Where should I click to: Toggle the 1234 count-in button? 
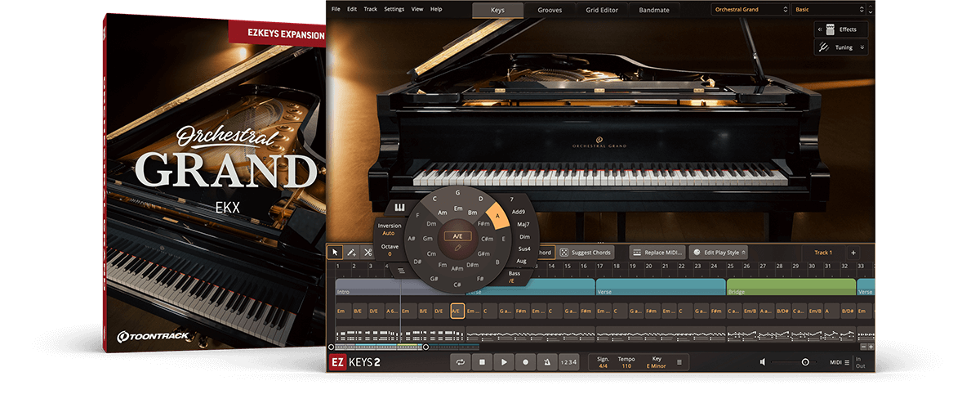coord(568,362)
